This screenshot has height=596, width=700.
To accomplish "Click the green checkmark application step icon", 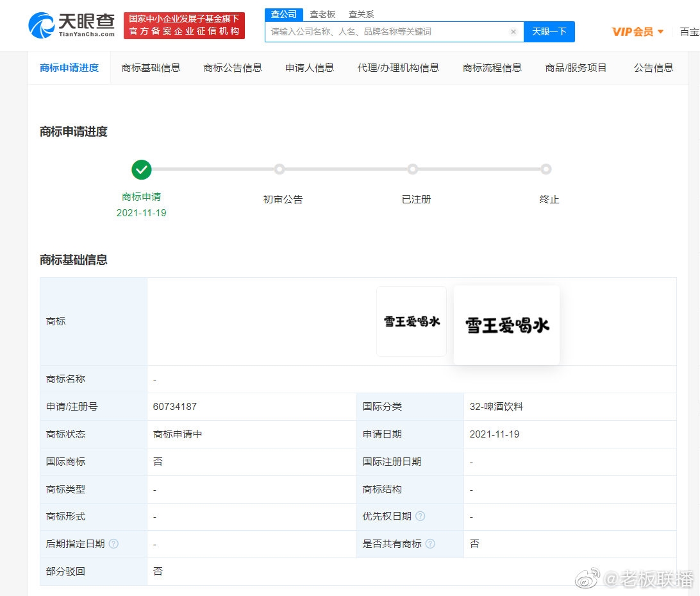I will pos(142,169).
